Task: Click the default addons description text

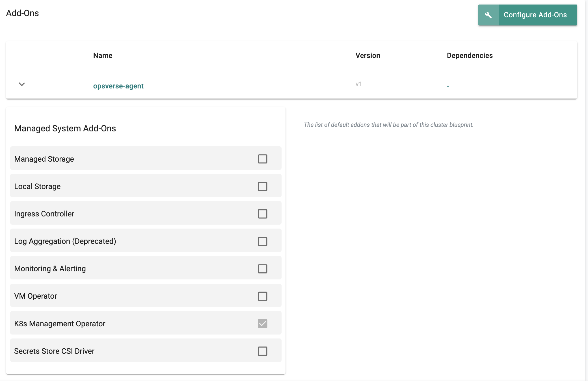Action: click(x=388, y=125)
